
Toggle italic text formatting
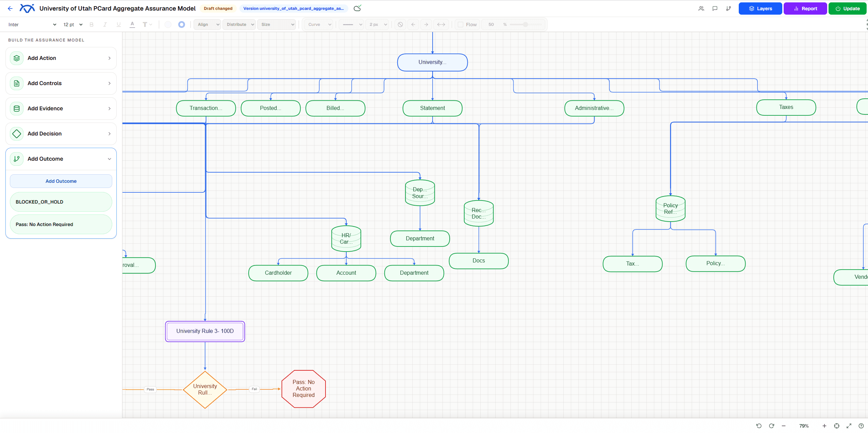coord(105,25)
